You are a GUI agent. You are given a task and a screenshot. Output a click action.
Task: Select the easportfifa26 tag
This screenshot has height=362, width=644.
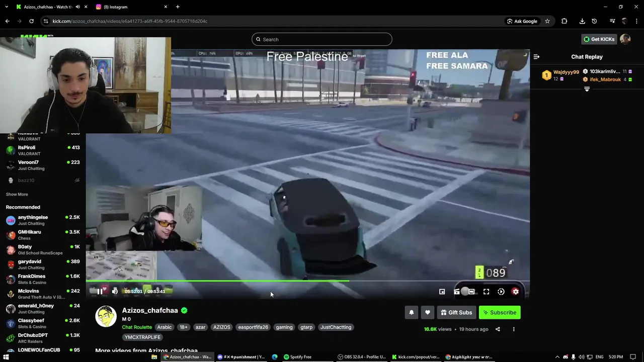(x=253, y=327)
